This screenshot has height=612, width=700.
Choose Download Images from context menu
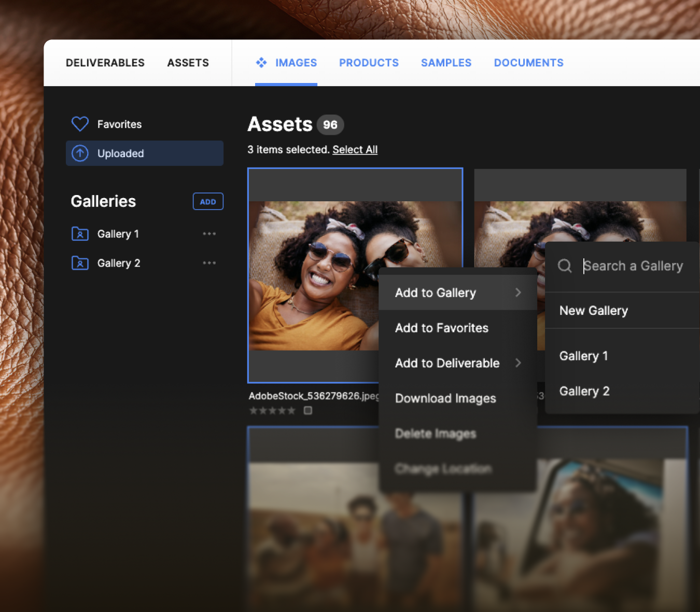coord(445,398)
